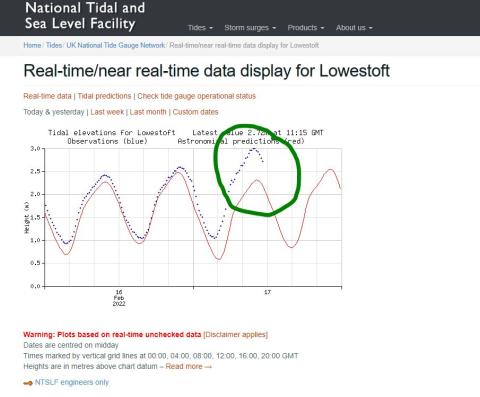This screenshot has height=397, width=480.
Task: Click the '17' date axis label
Action: 267,292
